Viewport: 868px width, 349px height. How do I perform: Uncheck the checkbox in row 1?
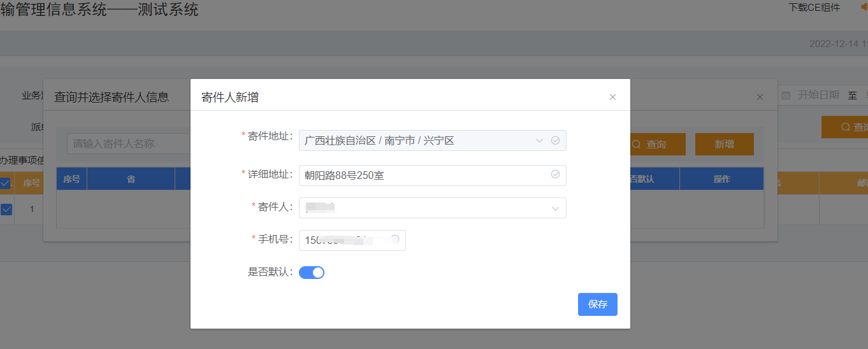(6, 209)
